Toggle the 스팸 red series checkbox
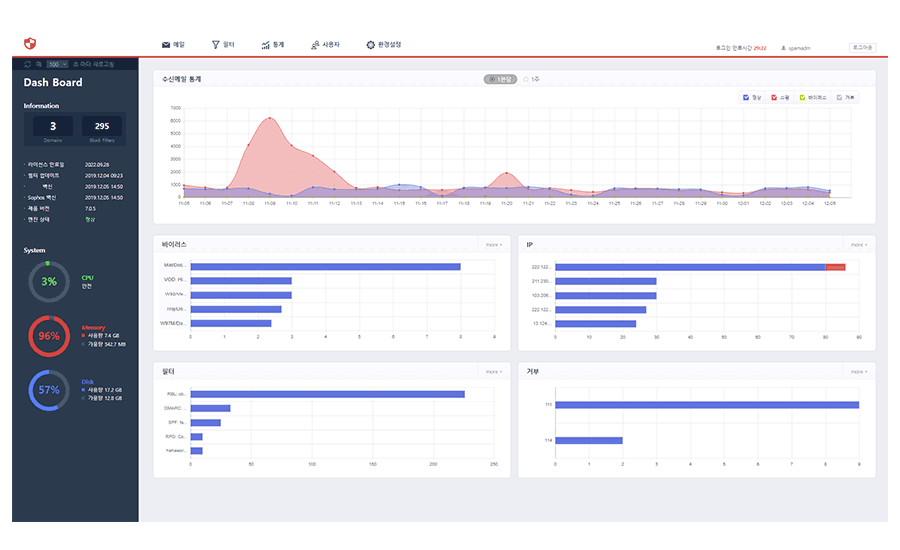The image size is (900, 550). point(774,98)
